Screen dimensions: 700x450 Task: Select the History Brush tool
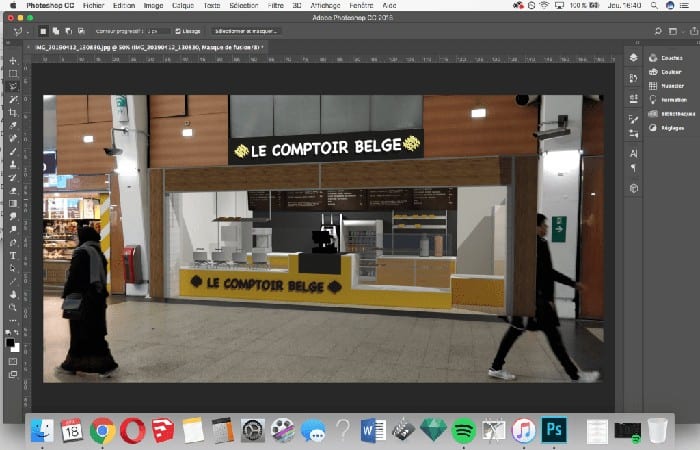tap(13, 177)
